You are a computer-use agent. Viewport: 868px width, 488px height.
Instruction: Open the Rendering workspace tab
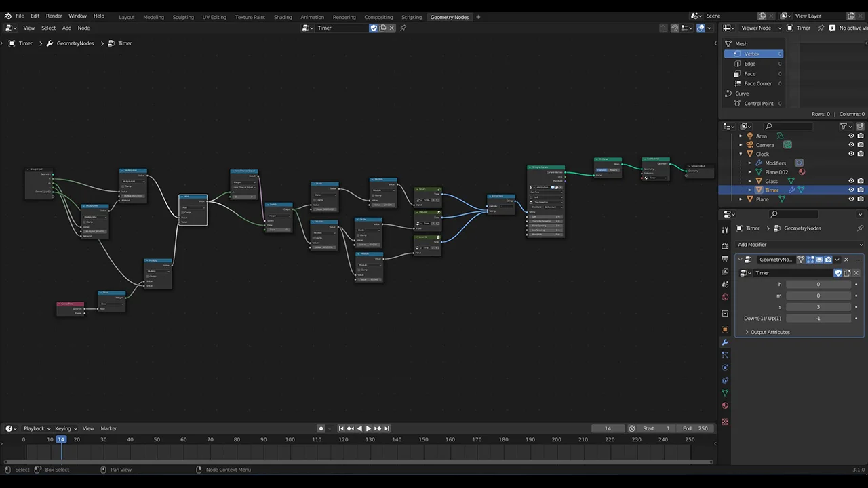coord(344,17)
